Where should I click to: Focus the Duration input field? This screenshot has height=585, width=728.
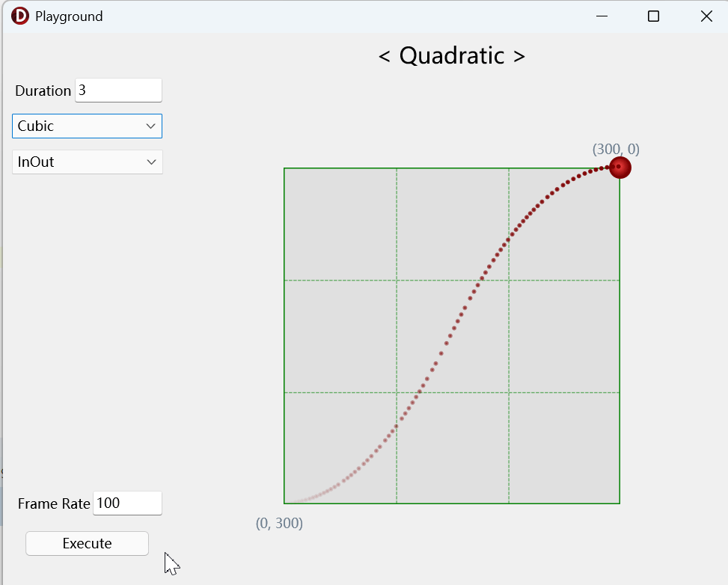coord(118,91)
